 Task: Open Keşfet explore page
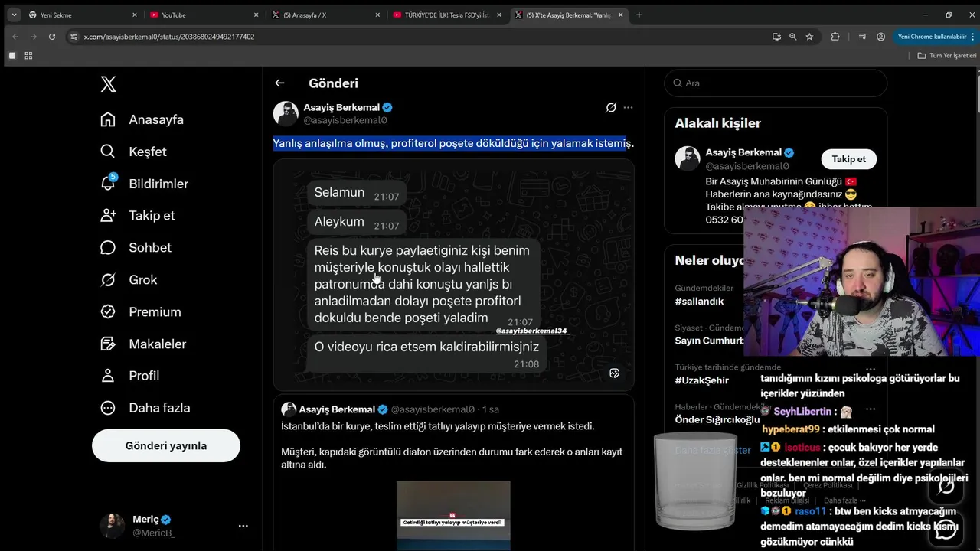tap(133, 152)
